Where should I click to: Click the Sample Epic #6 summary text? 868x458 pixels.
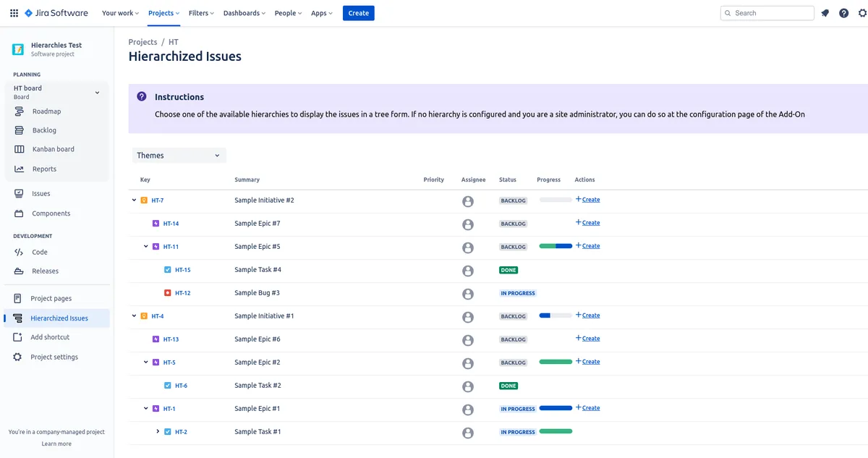pos(258,339)
